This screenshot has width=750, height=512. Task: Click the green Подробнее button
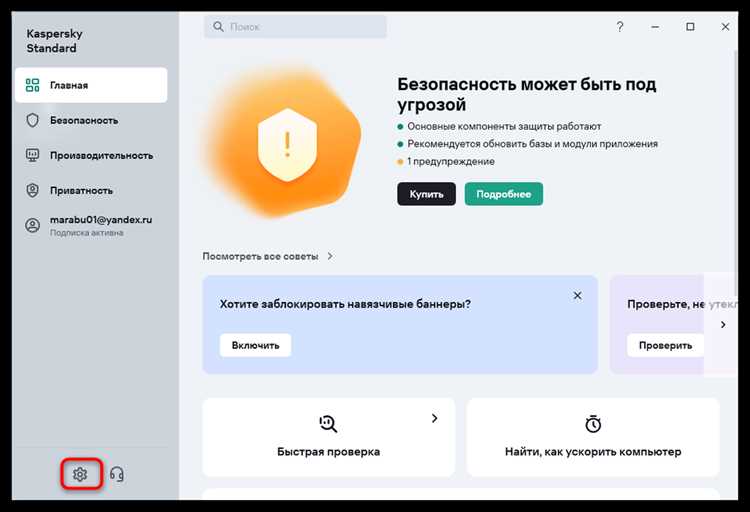tap(504, 194)
